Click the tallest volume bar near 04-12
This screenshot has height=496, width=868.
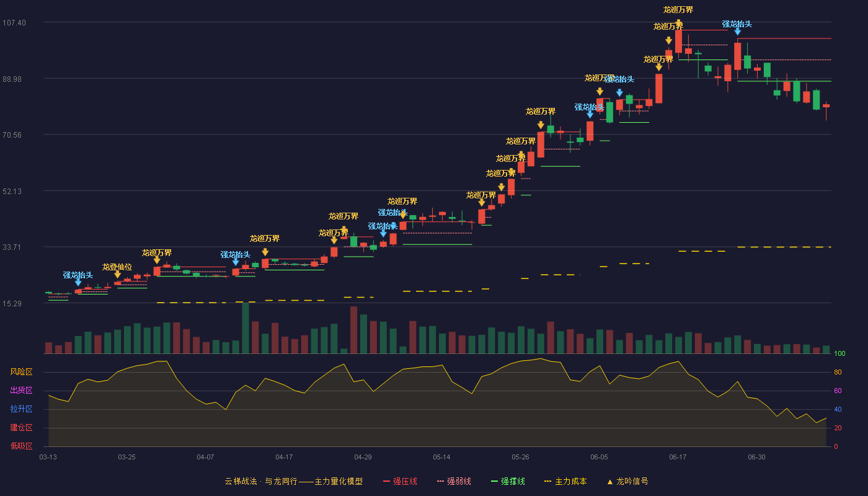246,328
